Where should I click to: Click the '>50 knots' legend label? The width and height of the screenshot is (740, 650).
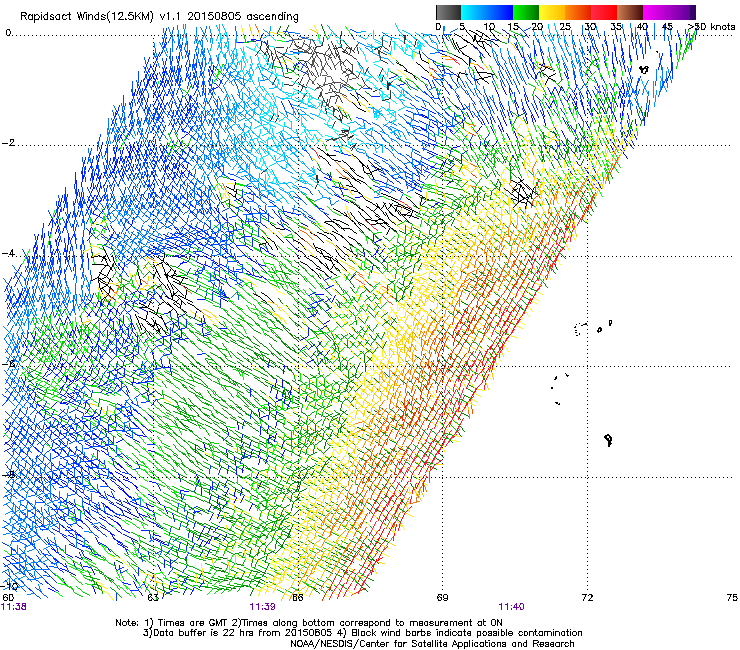coord(712,27)
